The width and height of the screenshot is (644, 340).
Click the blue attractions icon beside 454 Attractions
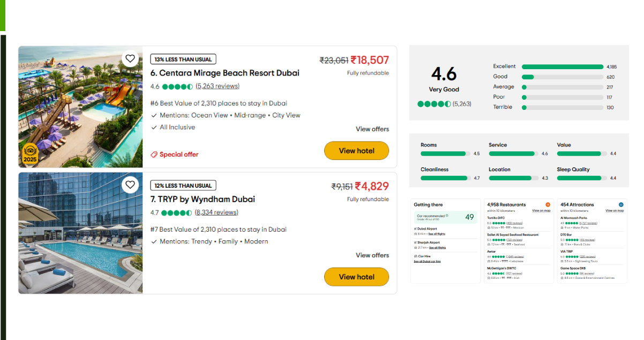621,205
